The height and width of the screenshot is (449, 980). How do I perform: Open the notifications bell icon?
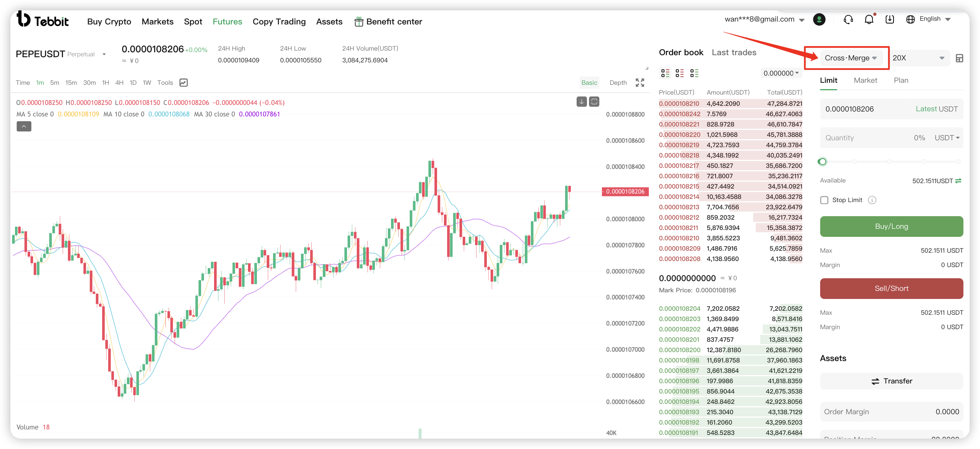click(869, 19)
